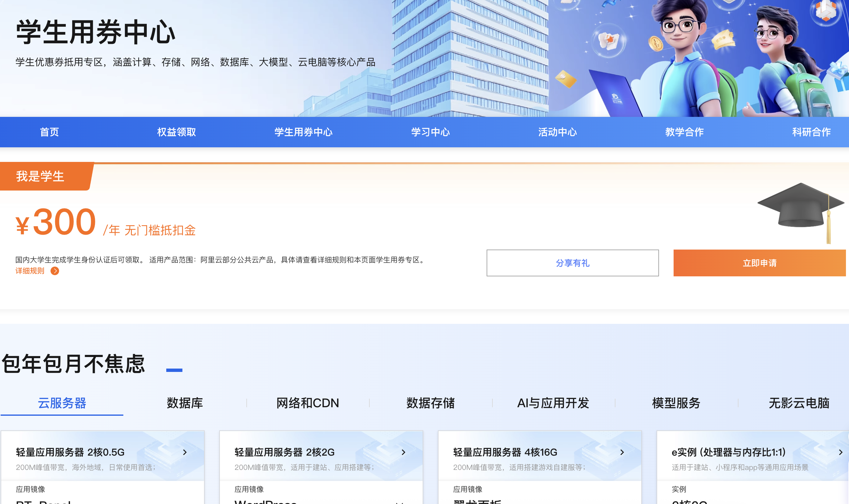Click the 国内大学生完成学生身份认证后可领取 description

pyautogui.click(x=221, y=260)
